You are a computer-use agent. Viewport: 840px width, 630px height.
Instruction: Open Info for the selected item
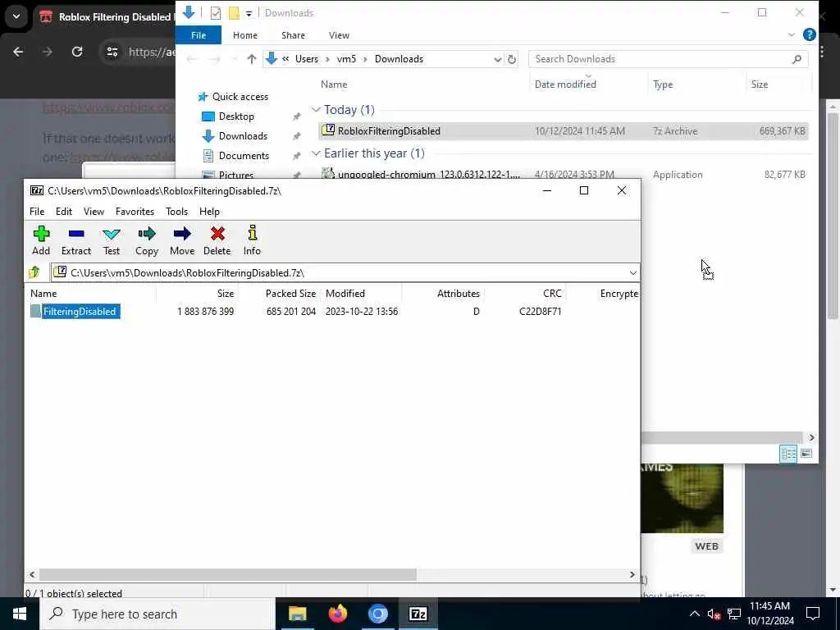[252, 240]
